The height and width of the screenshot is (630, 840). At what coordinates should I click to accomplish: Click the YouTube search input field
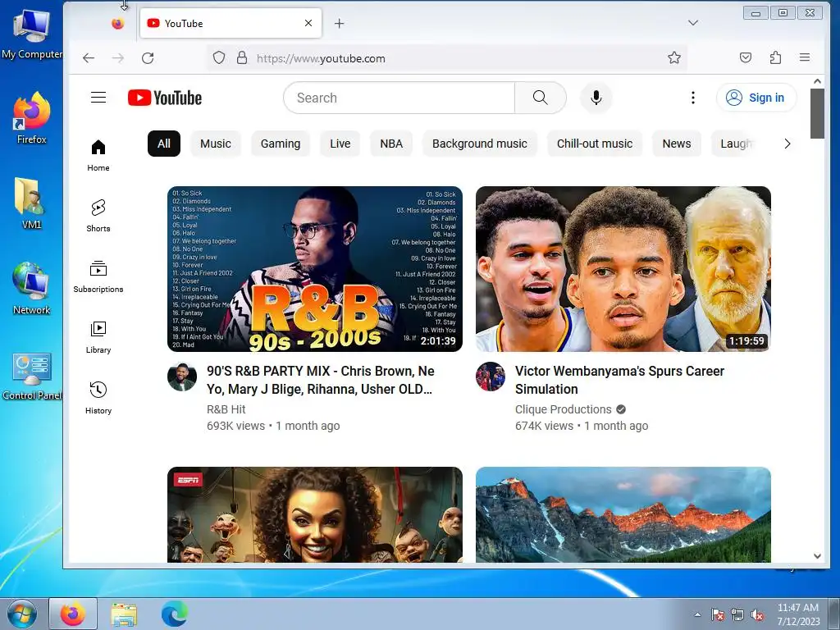[x=399, y=98]
